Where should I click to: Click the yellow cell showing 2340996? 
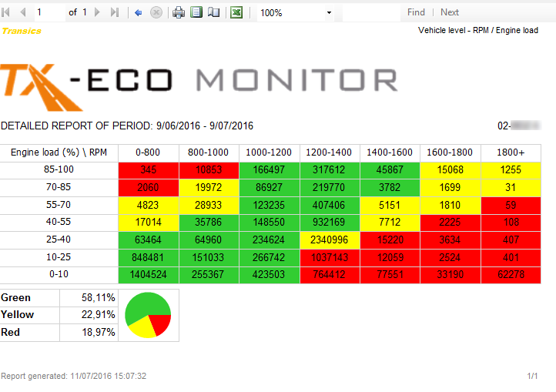pyautogui.click(x=330, y=240)
